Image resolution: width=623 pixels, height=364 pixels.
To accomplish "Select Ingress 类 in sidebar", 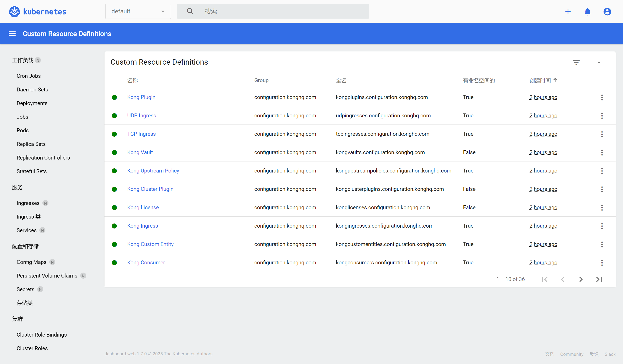I will click(x=29, y=217).
